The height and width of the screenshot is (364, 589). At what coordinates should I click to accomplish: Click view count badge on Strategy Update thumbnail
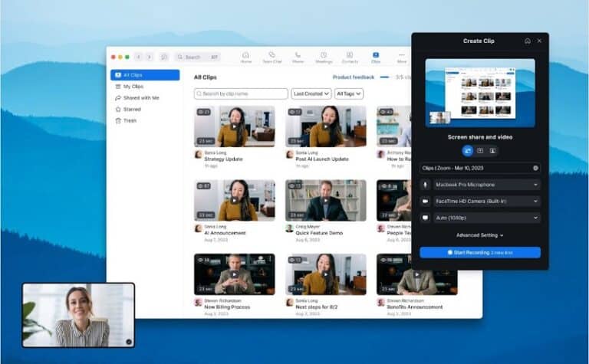click(203, 112)
